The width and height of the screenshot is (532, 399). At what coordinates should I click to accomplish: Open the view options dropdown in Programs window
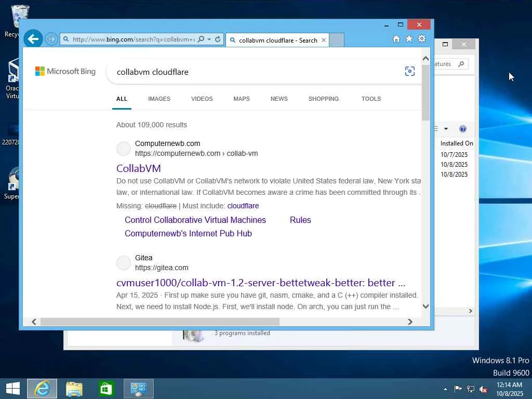[x=446, y=129]
